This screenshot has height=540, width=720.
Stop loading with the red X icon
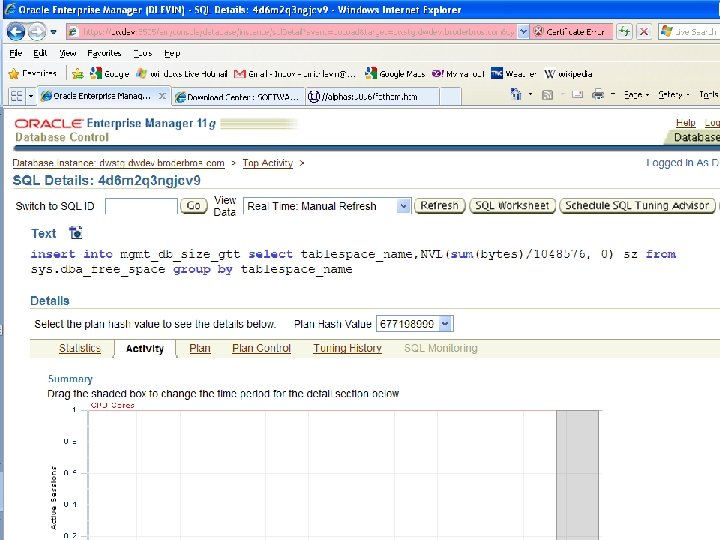pos(644,32)
